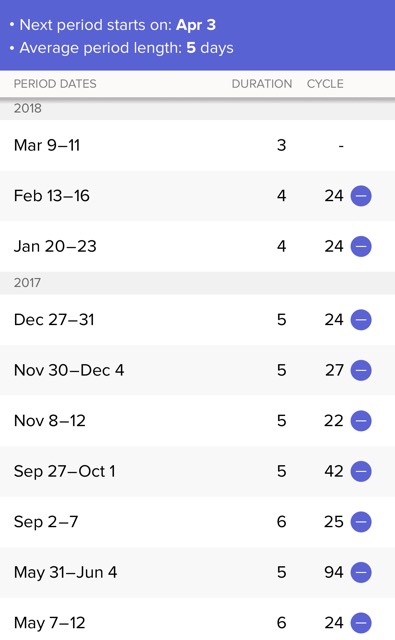Tap minus icon for Jan 20–23

coord(361,247)
